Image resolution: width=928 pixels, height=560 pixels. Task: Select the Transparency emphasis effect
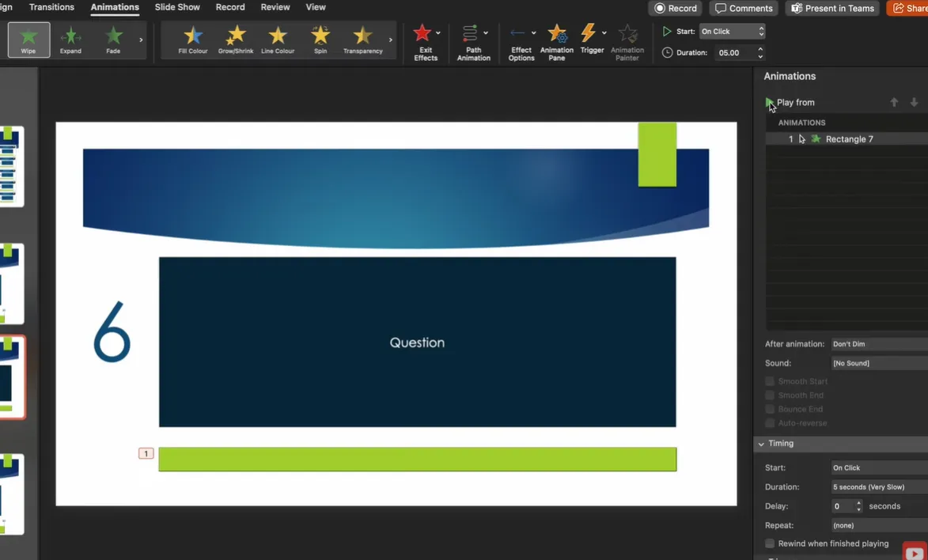click(x=362, y=40)
